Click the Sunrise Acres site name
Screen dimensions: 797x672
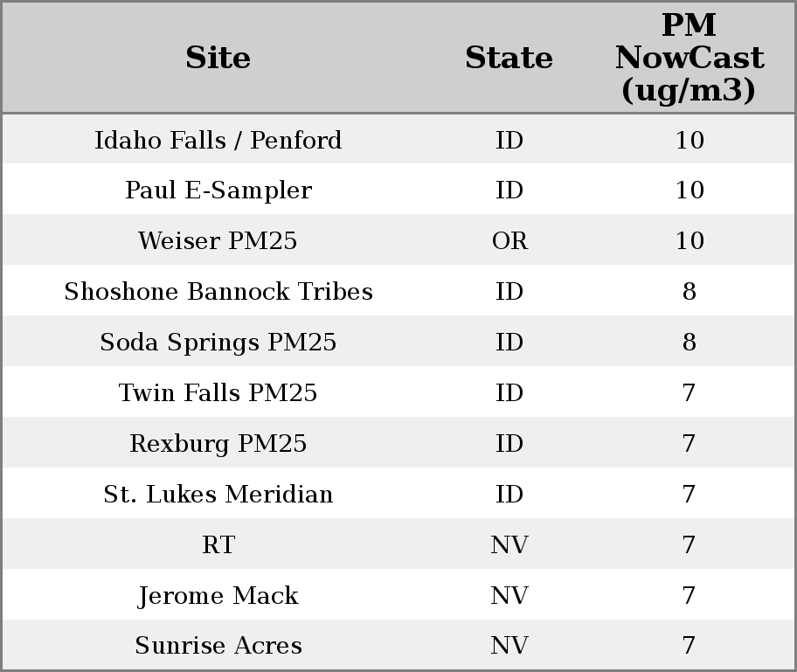(x=218, y=646)
